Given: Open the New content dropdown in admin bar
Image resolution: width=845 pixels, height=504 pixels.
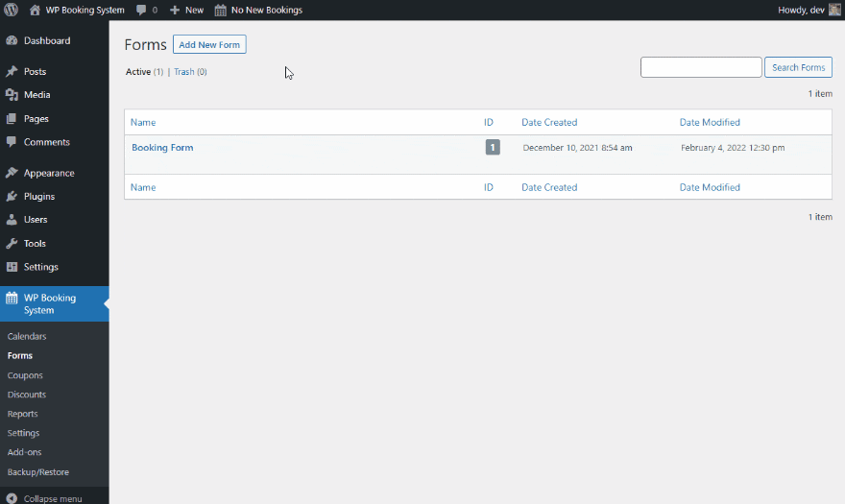Looking at the screenshot, I should [x=186, y=11].
